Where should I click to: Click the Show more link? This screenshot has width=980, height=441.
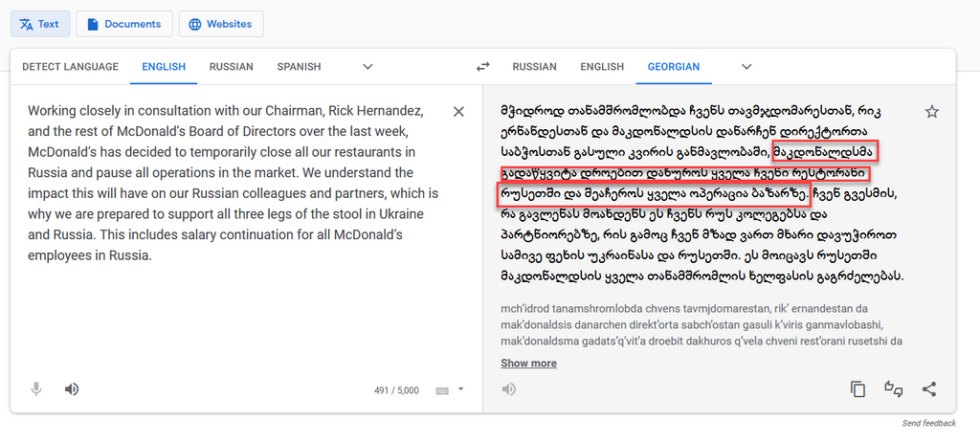click(x=528, y=364)
